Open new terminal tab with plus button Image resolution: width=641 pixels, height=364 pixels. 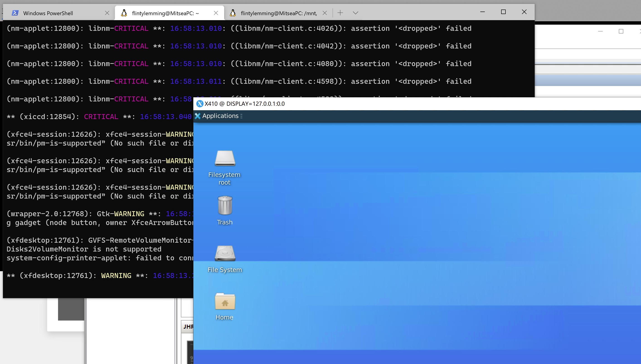tap(340, 13)
